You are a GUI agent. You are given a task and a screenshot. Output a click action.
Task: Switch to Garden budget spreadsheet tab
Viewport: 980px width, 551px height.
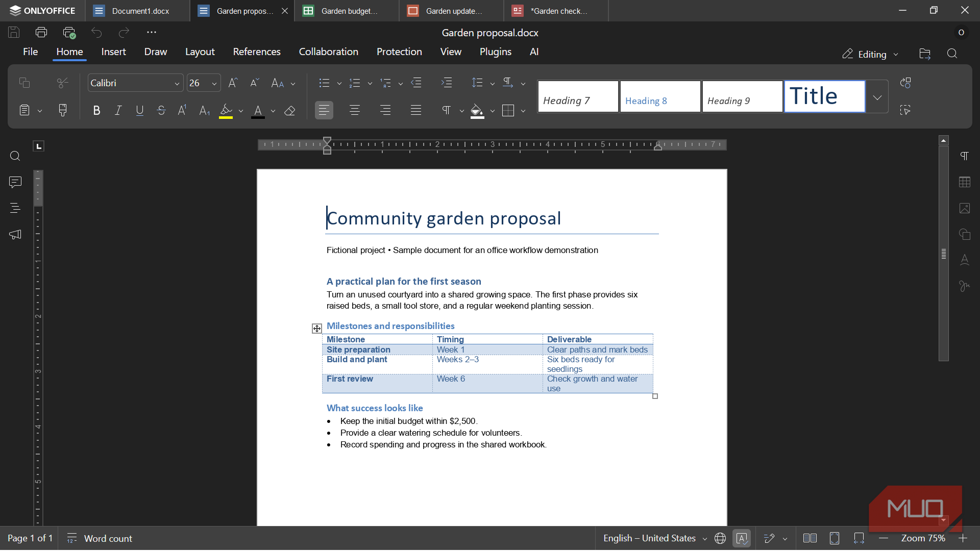[x=347, y=11]
